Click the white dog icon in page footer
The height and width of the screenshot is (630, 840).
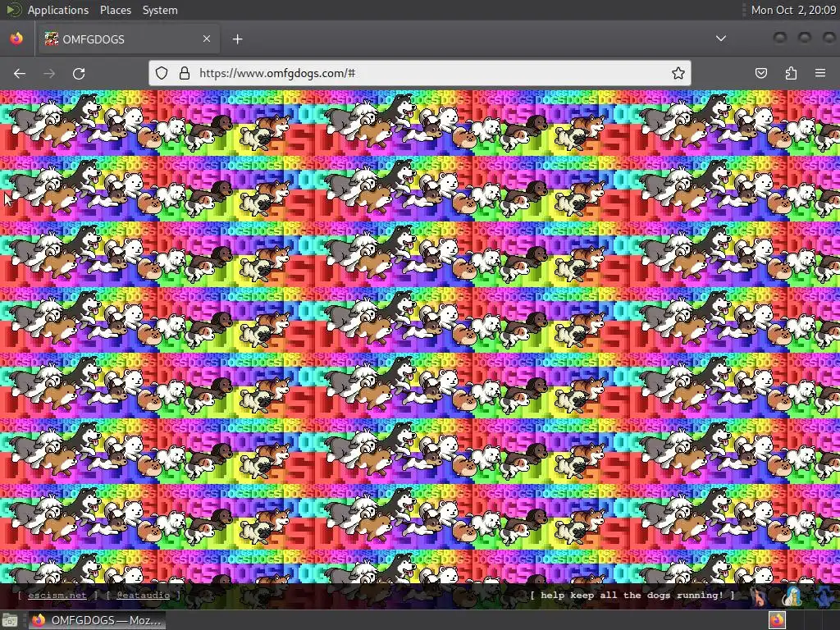(793, 596)
